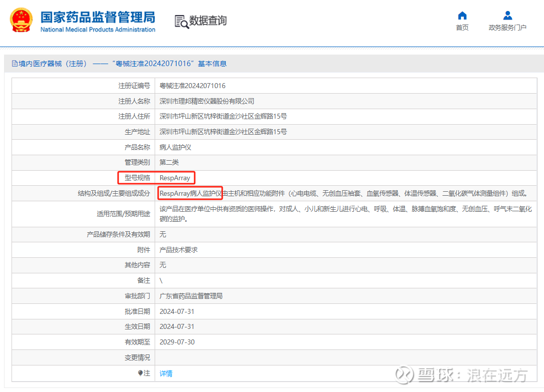Click the approving department 广东省药品监督管理局
544x392 pixels.
(x=191, y=296)
